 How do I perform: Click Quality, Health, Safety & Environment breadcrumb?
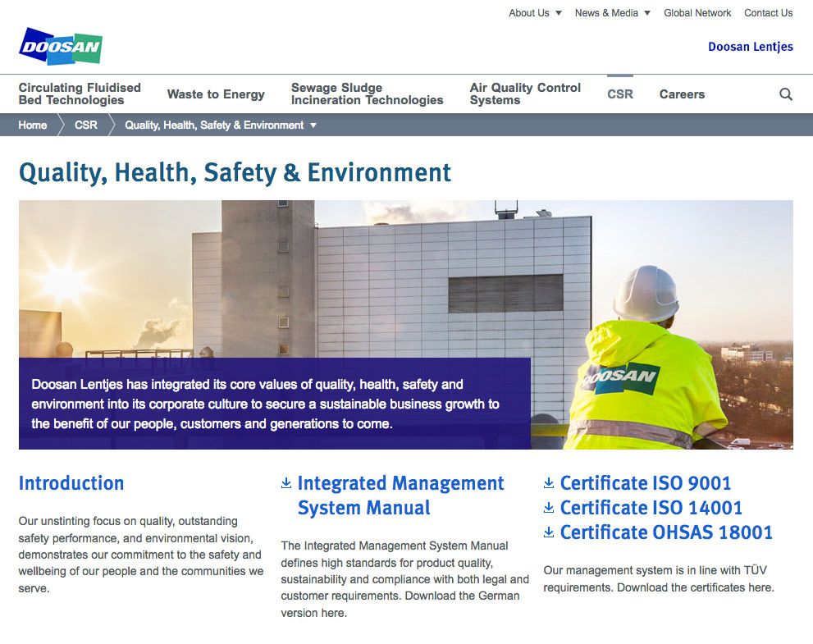coord(214,125)
